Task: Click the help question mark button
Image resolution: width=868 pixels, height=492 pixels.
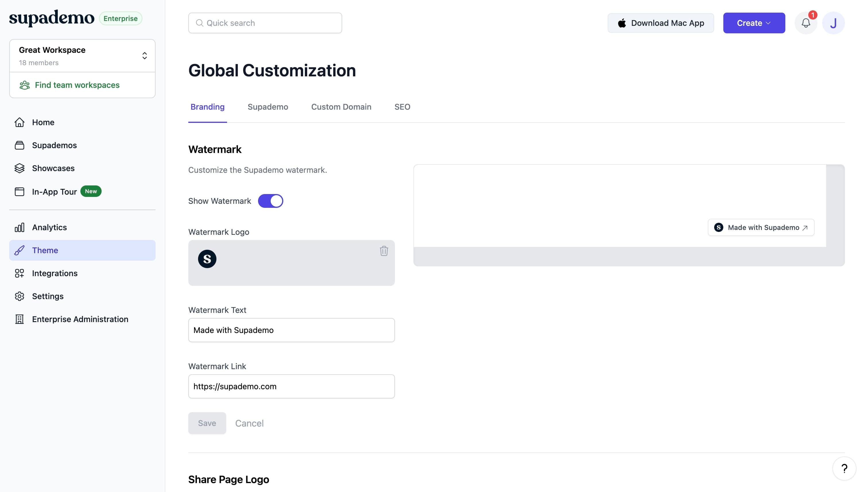Action: point(844,468)
